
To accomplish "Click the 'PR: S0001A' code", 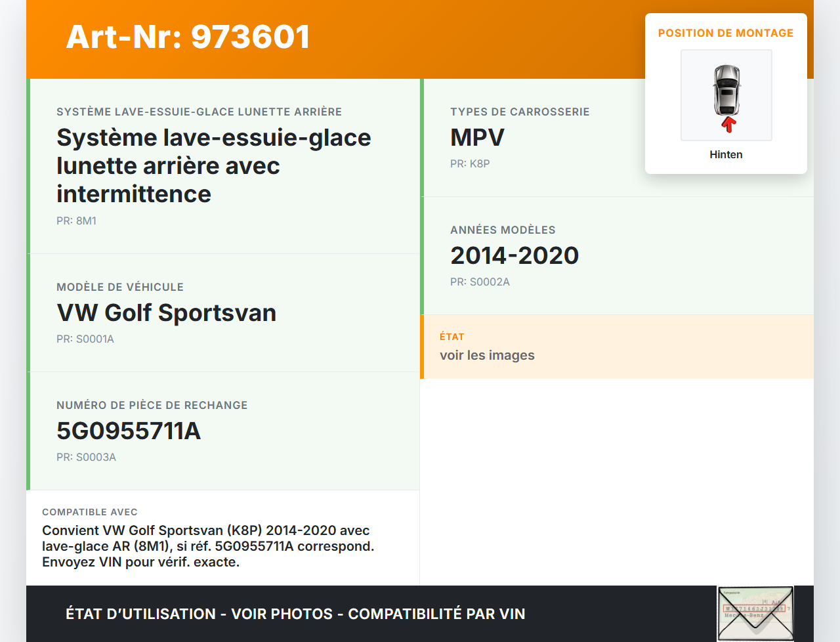I will 85,339.
